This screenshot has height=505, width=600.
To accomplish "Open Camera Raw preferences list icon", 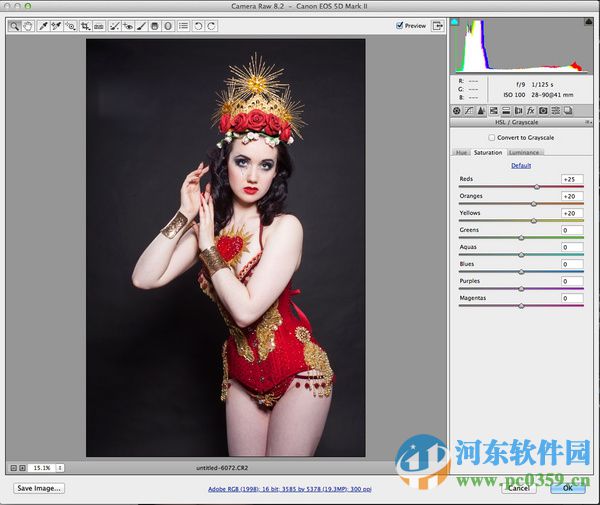I will [184, 26].
